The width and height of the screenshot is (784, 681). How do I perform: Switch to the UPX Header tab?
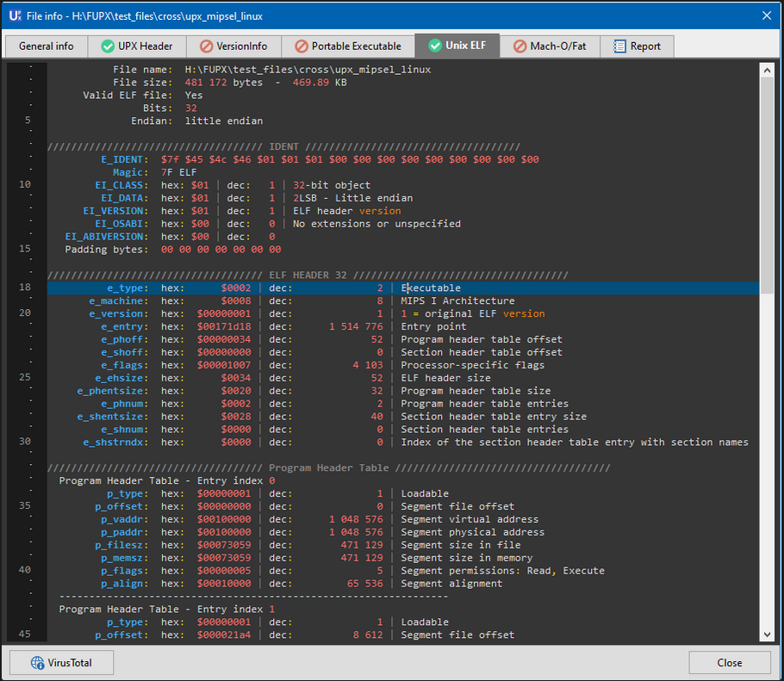tap(137, 46)
